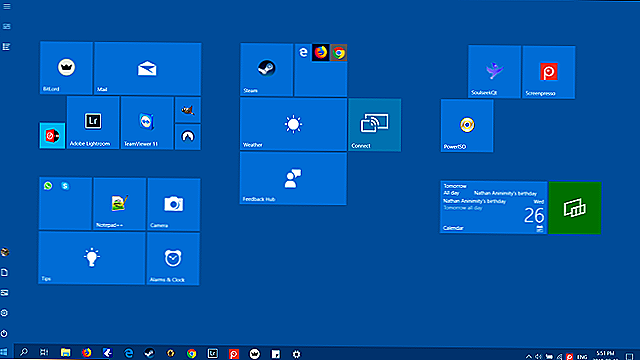Launch the Notepad++ tile
The image size is (640, 360).
tap(120, 204)
